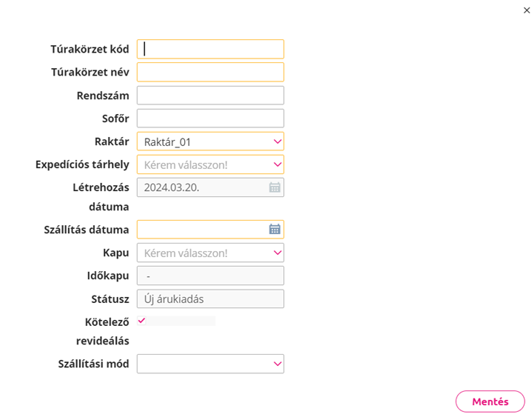Expand the Szállítási mód dropdown
Screen dimensions: 532x417
click(x=210, y=364)
